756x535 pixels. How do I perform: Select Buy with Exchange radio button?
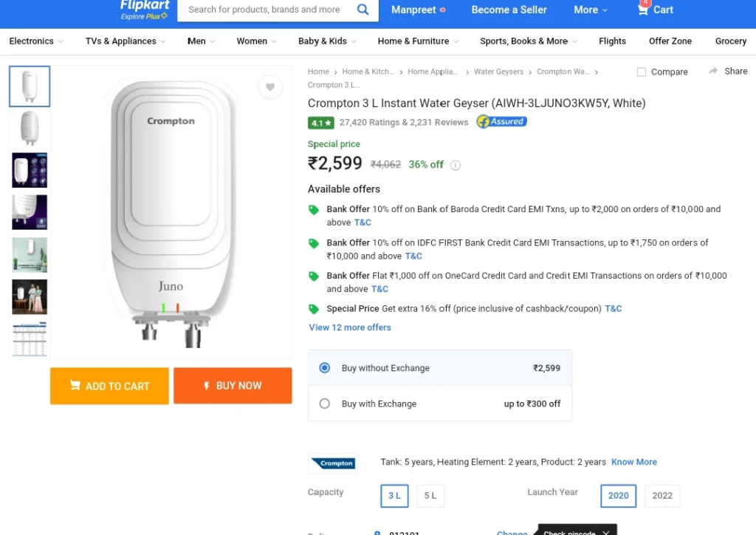point(325,403)
